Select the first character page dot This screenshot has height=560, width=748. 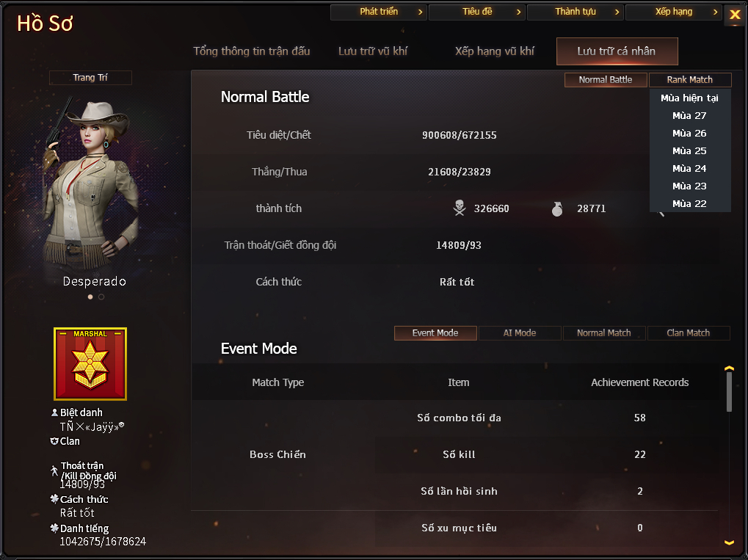(x=90, y=297)
